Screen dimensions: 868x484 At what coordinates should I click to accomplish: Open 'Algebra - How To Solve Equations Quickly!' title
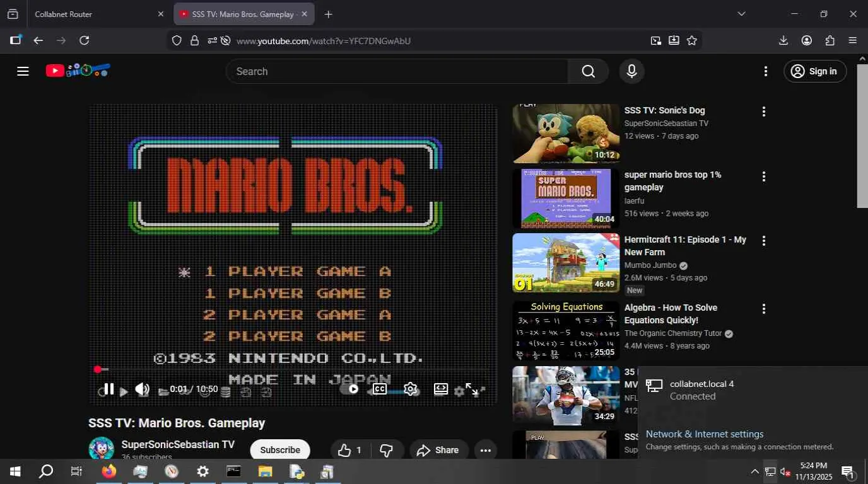click(x=671, y=314)
